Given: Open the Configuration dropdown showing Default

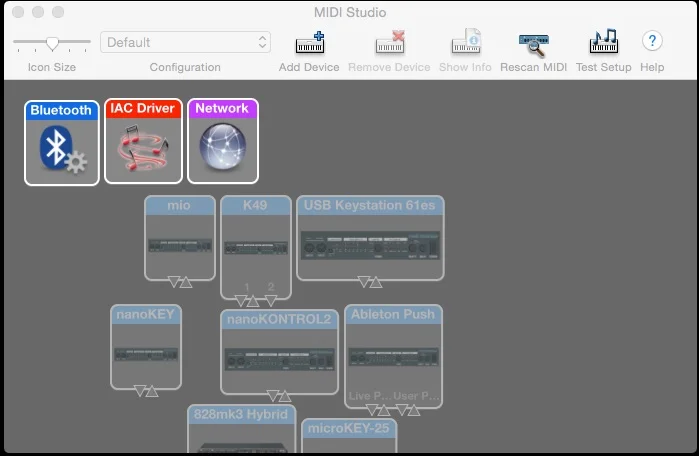Looking at the screenshot, I should [x=185, y=42].
